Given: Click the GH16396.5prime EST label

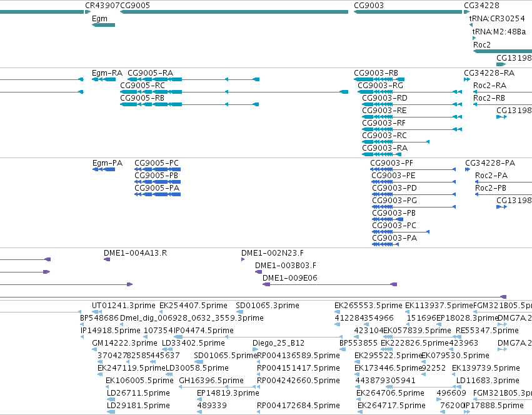Looking at the screenshot, I should pos(211,381).
